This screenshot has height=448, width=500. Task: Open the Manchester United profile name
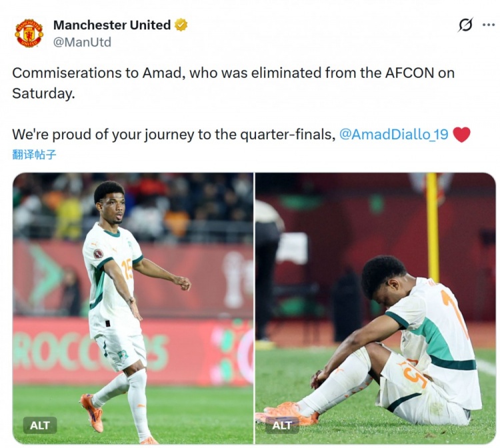pos(111,25)
